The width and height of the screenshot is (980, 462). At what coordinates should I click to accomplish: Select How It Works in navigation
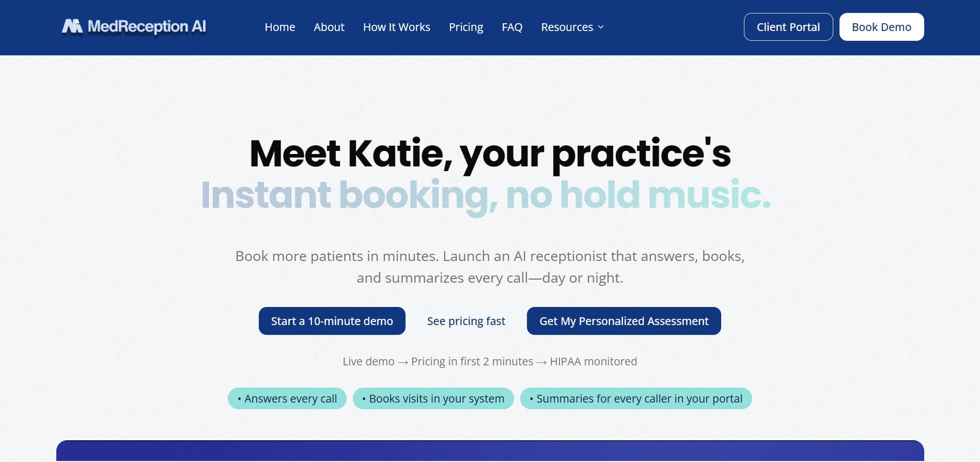point(396,27)
